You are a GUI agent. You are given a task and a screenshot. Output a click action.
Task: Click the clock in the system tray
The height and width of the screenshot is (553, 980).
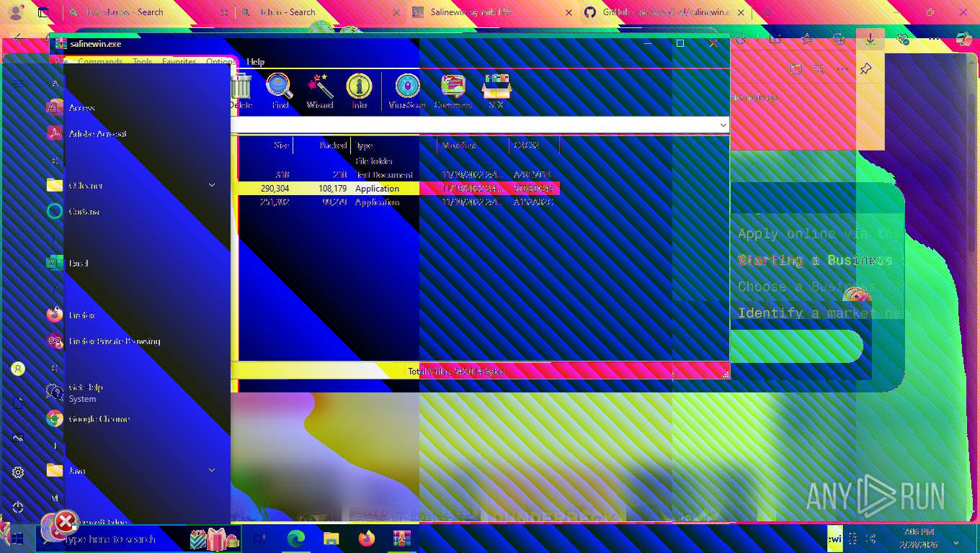coord(918,537)
